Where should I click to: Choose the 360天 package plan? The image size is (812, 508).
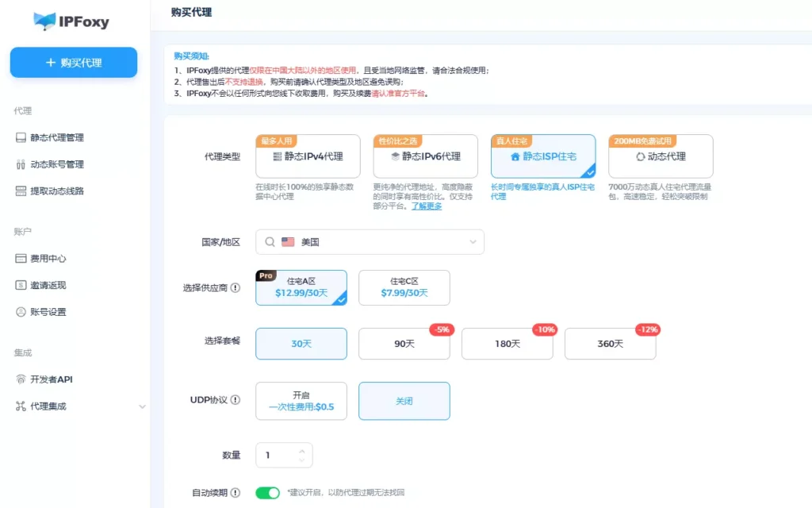click(x=610, y=344)
